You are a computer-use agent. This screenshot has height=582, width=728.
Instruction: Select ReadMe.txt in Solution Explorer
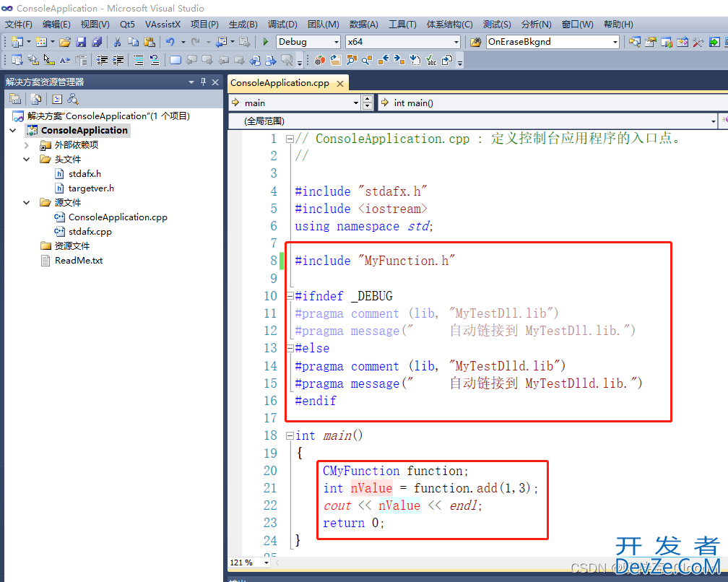pos(79,261)
